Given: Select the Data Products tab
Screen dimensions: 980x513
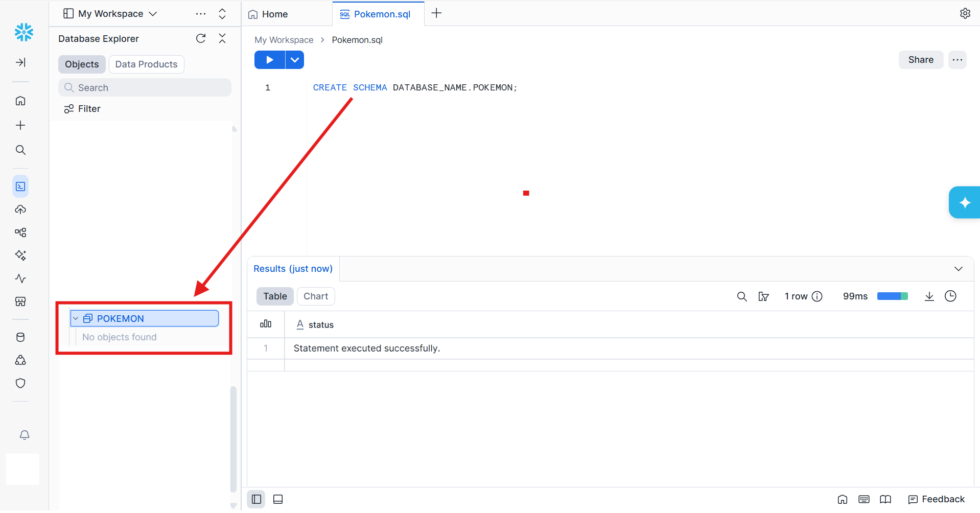Looking at the screenshot, I should pos(146,64).
